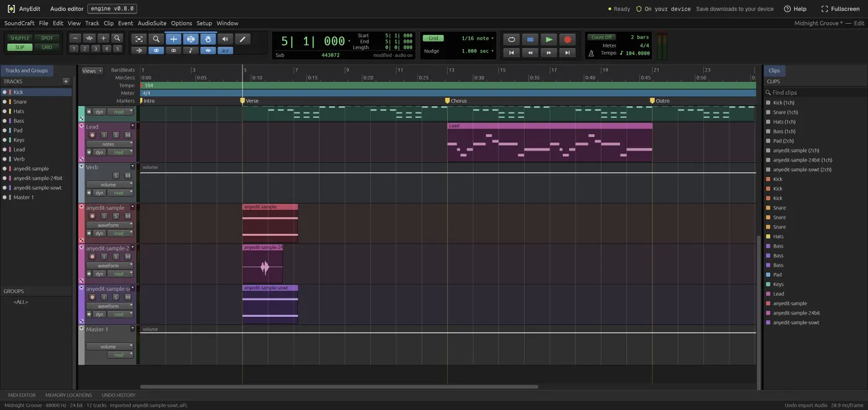Select the Snare track in track list
The width and height of the screenshot is (868, 410).
coord(36,102)
